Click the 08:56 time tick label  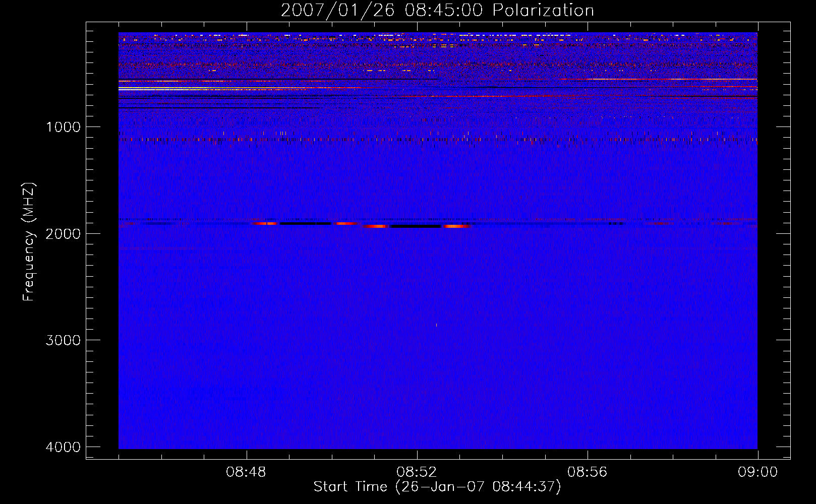(x=588, y=472)
